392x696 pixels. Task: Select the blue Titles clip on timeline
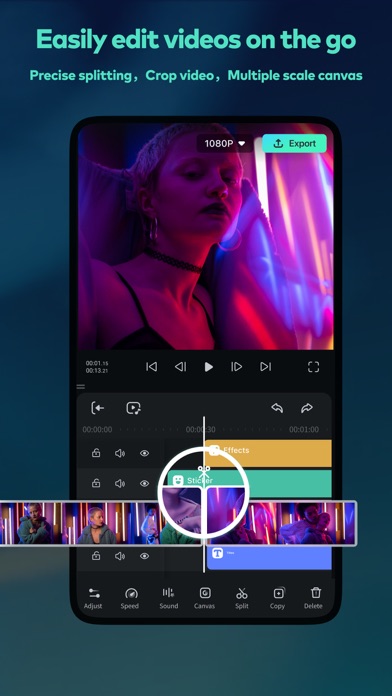(269, 558)
